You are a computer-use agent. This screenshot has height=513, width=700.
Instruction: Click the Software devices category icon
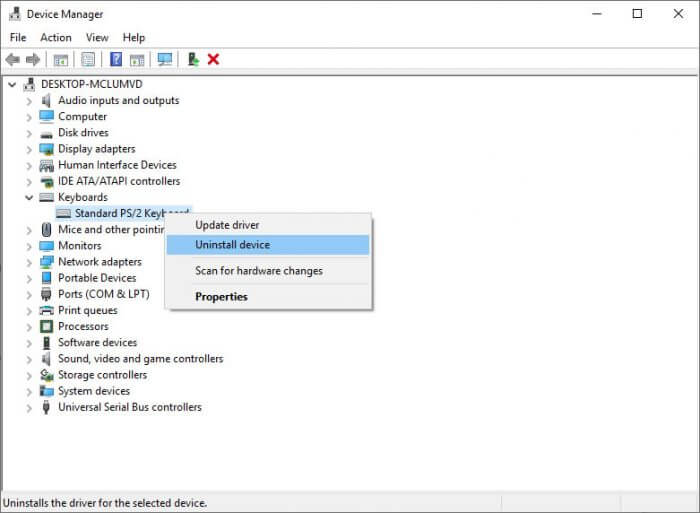click(46, 343)
